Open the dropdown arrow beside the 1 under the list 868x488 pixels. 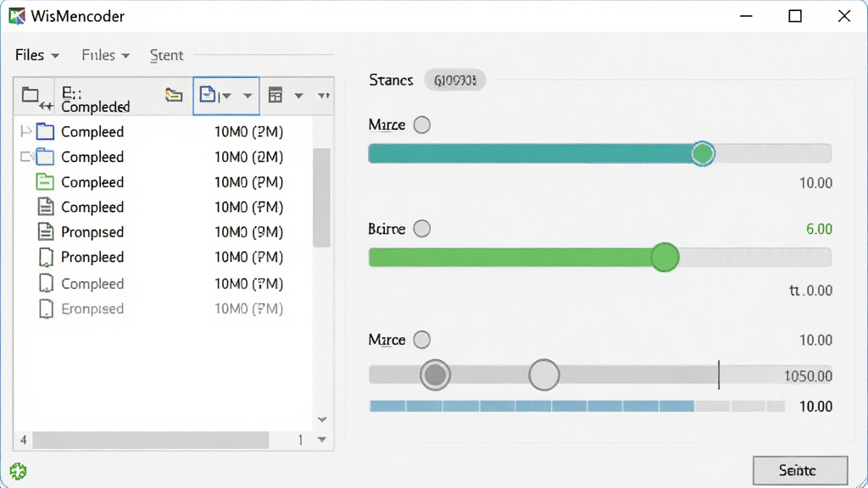321,440
